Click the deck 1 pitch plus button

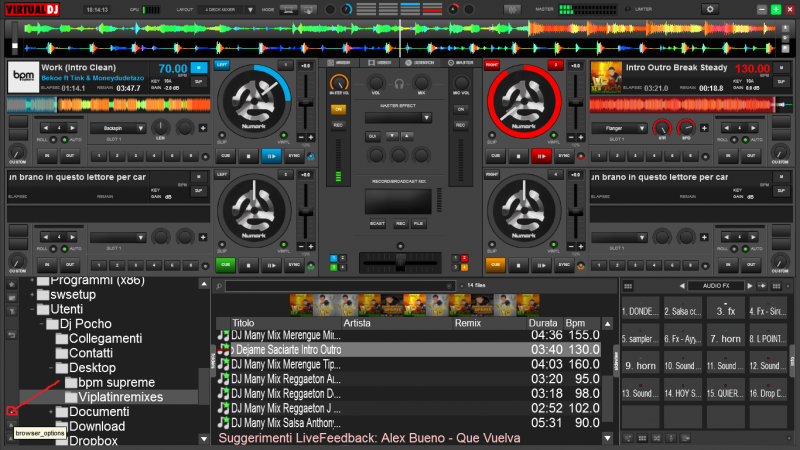[311, 137]
